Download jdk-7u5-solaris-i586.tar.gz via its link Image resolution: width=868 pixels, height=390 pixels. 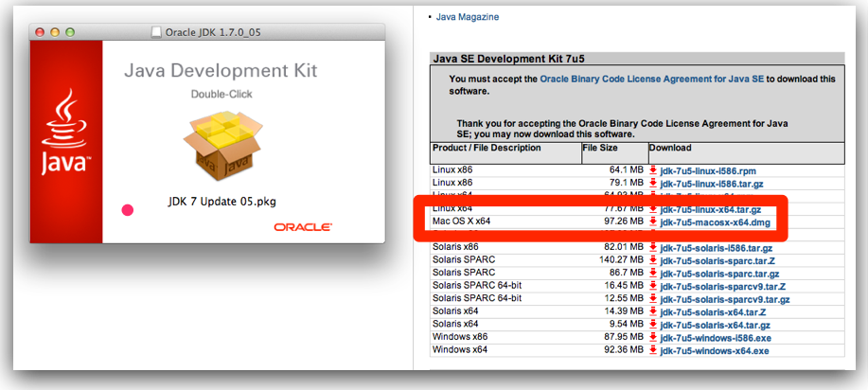[x=717, y=249]
